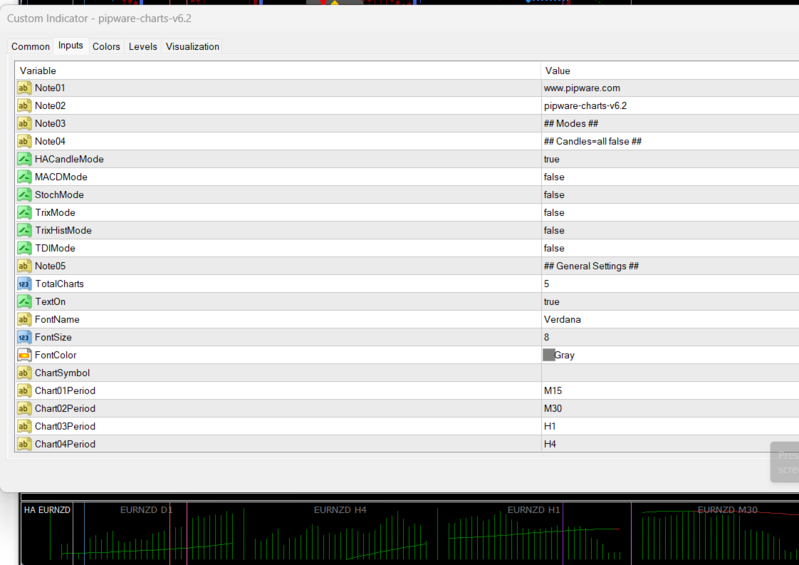Click the boolean icon beside StochMode
The width and height of the screenshot is (799, 565).
click(x=24, y=195)
